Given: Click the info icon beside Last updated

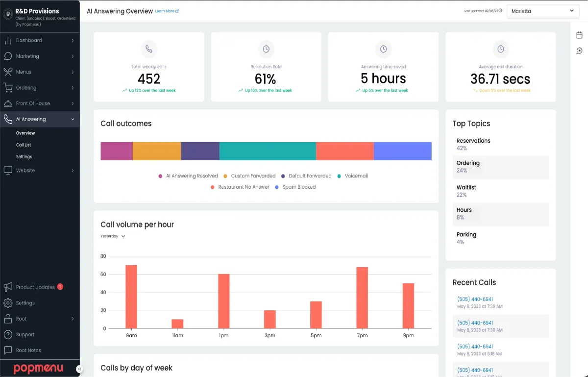Looking at the screenshot, I should [x=500, y=10].
